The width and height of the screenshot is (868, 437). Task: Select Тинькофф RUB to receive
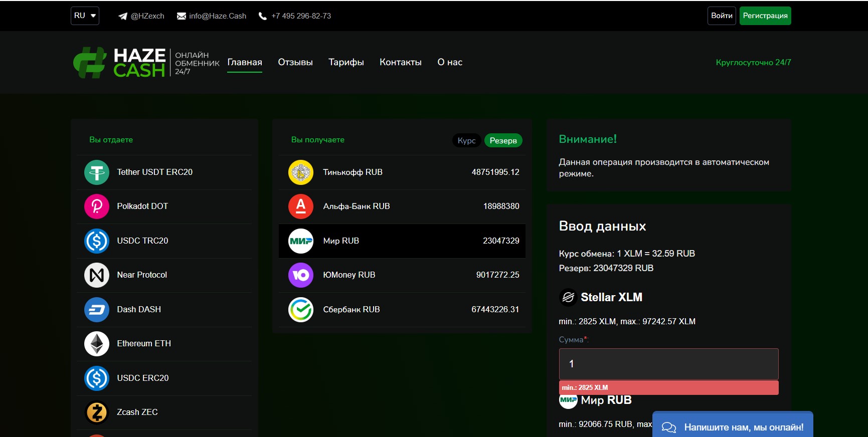pos(402,172)
